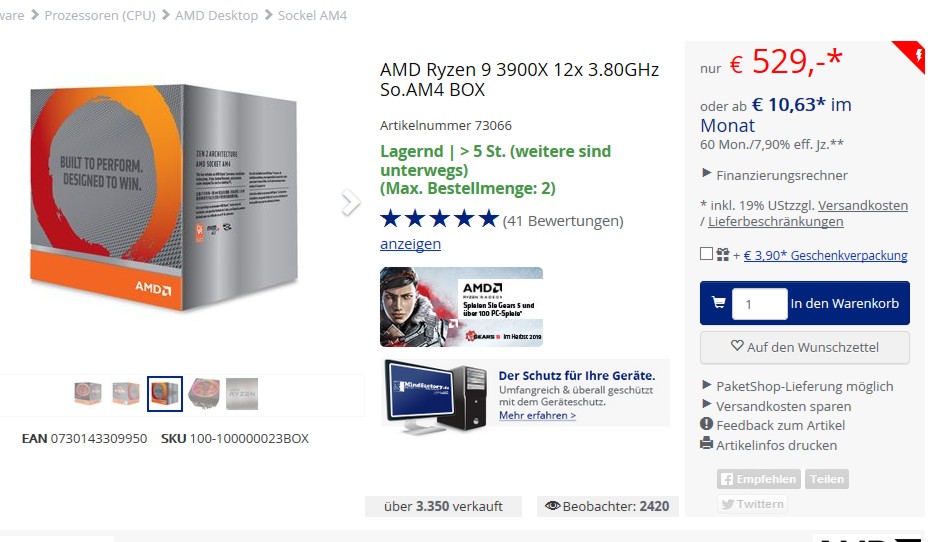Click the quantity input field
Viewport: 951px width, 542px height.
pyautogui.click(x=759, y=304)
